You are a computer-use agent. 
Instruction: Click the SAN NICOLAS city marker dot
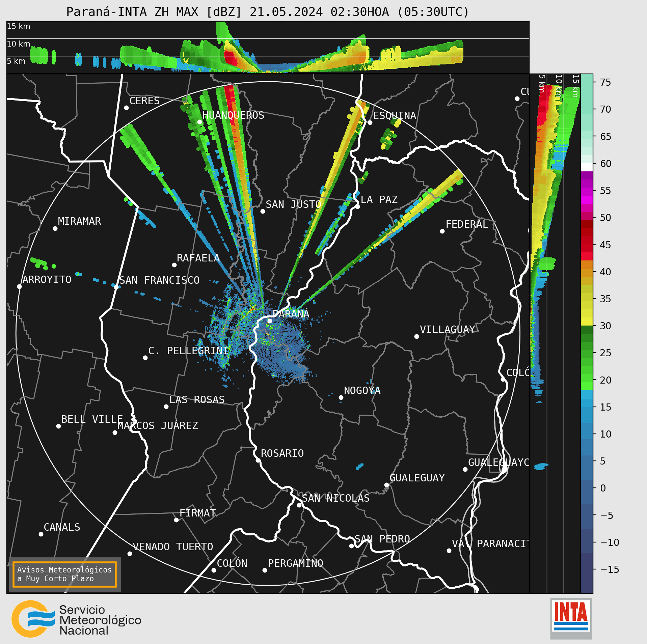(x=299, y=505)
